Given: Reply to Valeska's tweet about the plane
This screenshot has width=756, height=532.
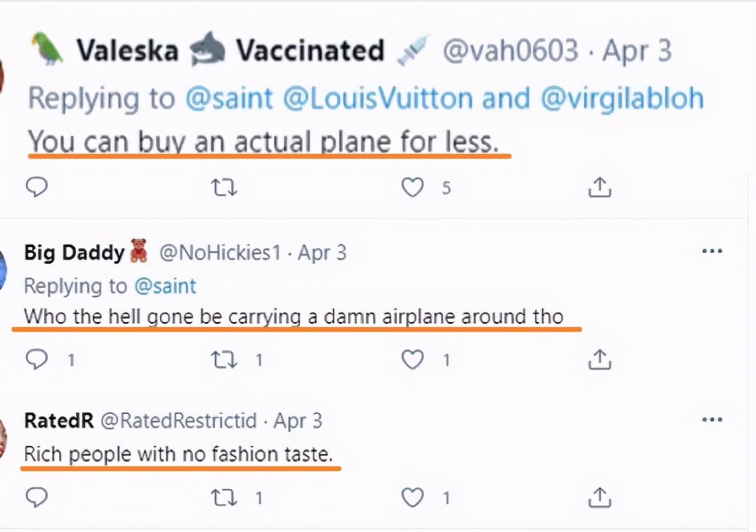Looking at the screenshot, I should pyautogui.click(x=37, y=188).
